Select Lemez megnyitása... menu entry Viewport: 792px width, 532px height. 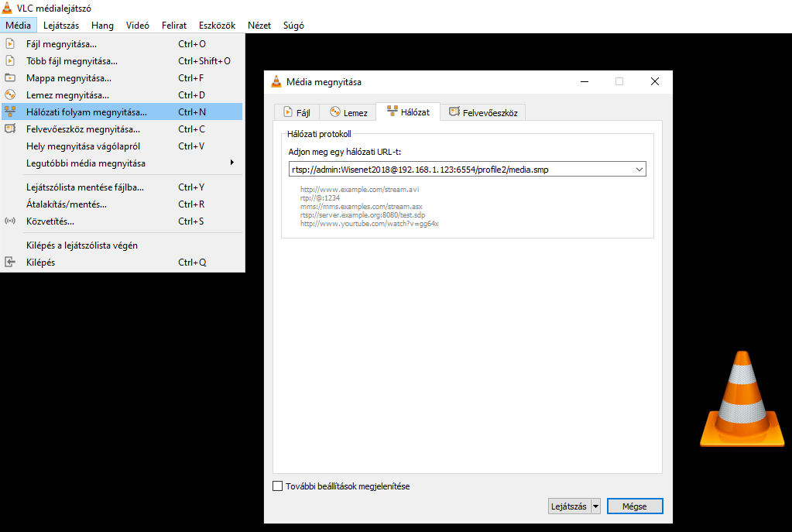click(x=122, y=95)
